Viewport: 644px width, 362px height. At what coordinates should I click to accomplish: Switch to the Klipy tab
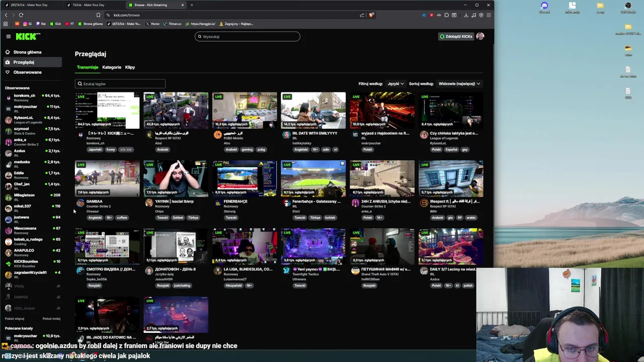[130, 67]
